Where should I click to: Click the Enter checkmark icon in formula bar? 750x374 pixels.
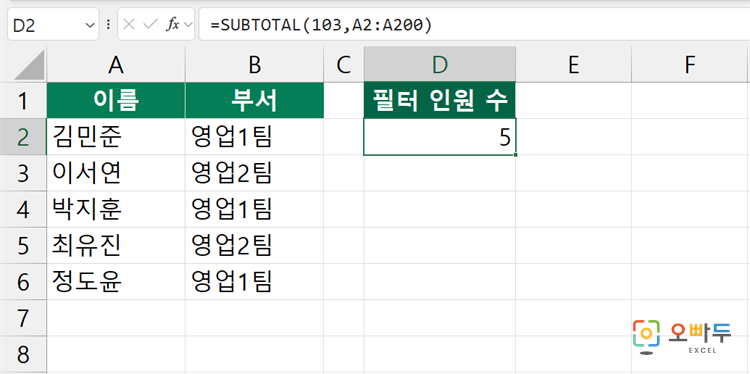tap(150, 24)
